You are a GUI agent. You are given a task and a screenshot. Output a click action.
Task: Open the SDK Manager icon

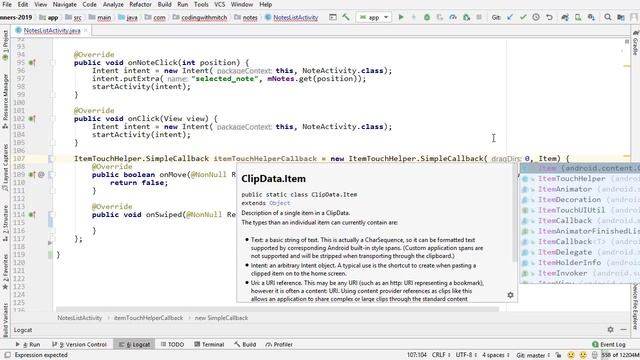point(591,17)
